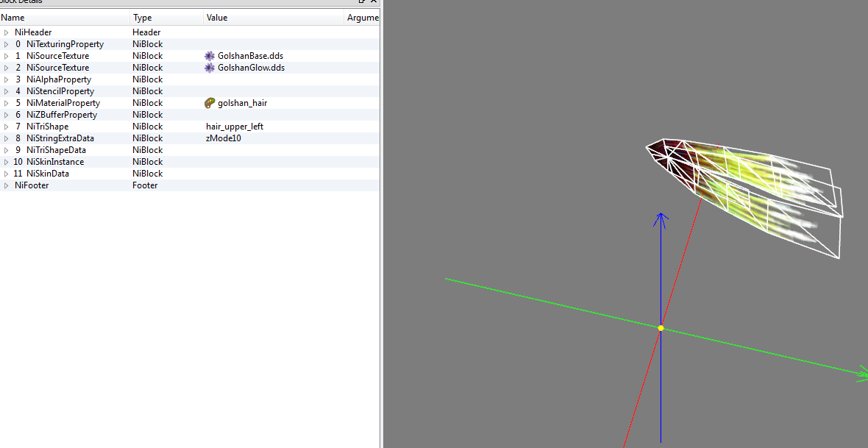Sort by the Name column header
Viewport: 868px width, 448px height.
click(x=65, y=18)
